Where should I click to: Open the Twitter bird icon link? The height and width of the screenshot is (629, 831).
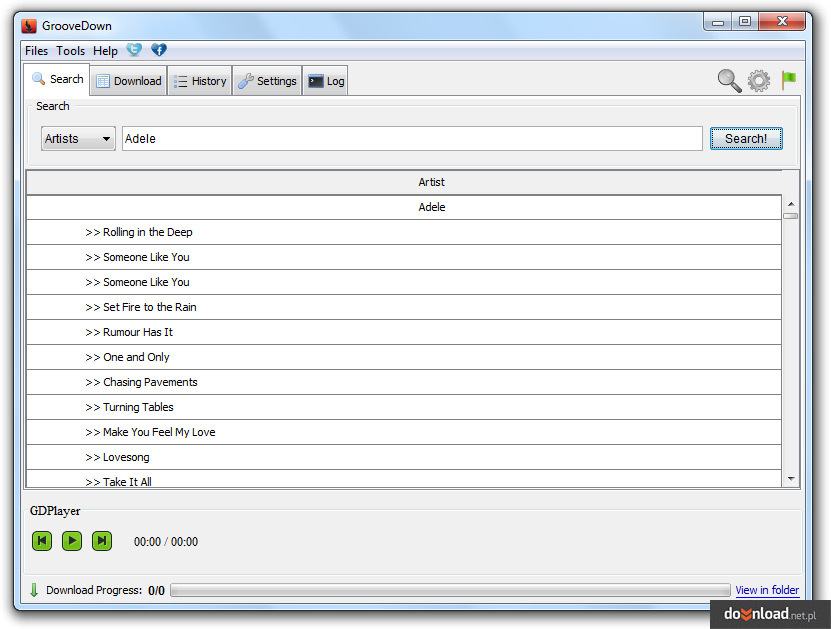[x=134, y=50]
